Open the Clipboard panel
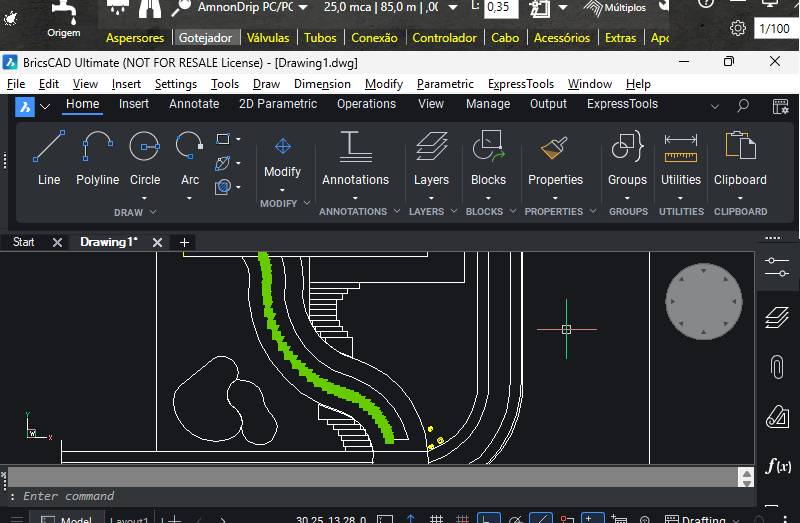The height and width of the screenshot is (523, 800). point(740,158)
